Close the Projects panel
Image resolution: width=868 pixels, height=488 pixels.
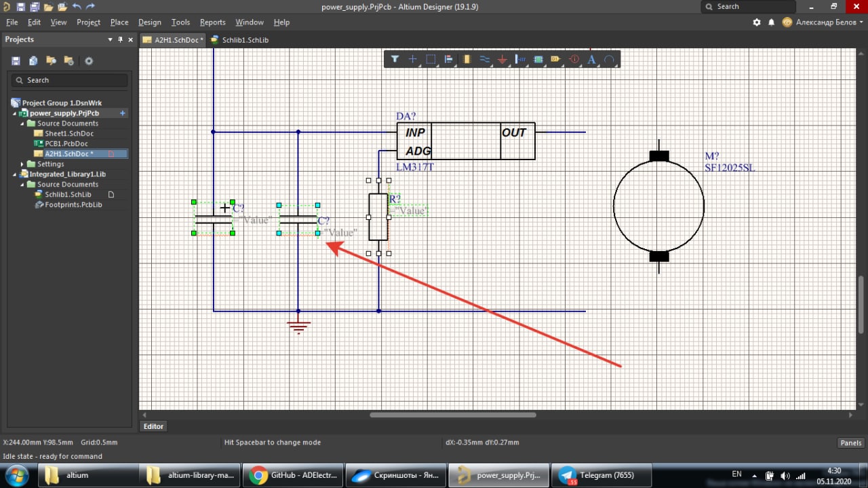pos(130,39)
